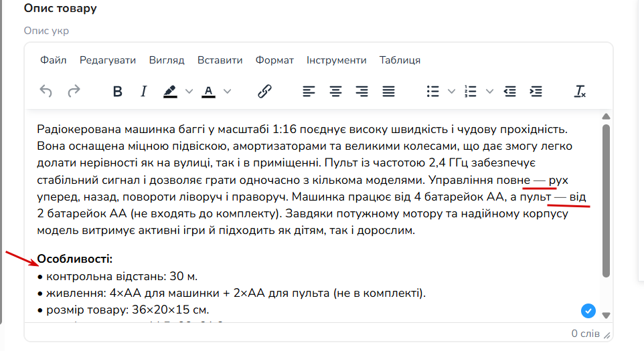Screen dimensions: 644x351
Task: Open numbered list style dropdown
Action: point(489,91)
